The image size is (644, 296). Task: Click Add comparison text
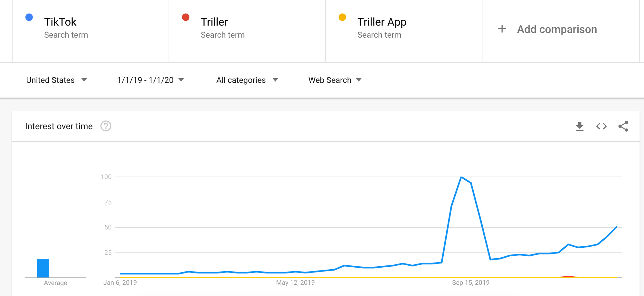pyautogui.click(x=557, y=29)
